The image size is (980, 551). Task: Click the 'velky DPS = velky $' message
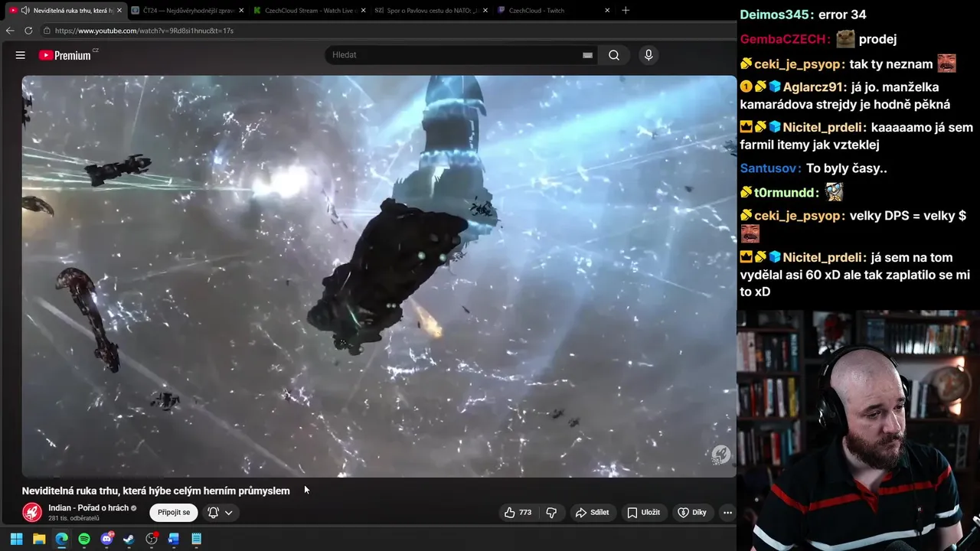pos(908,216)
